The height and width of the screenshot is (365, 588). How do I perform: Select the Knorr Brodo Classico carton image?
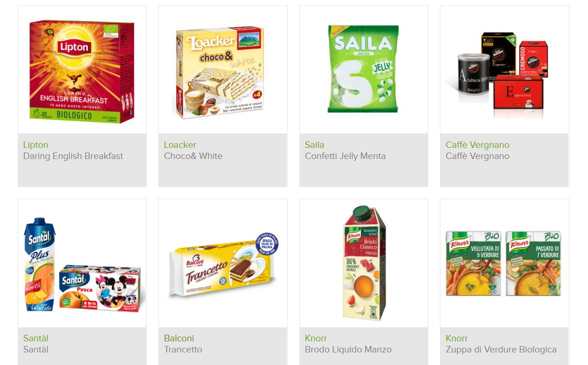(x=365, y=263)
